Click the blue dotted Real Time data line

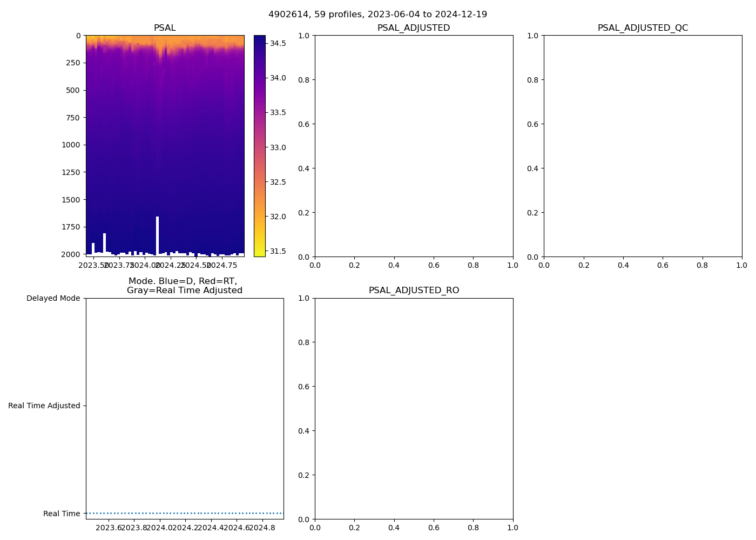tap(185, 513)
